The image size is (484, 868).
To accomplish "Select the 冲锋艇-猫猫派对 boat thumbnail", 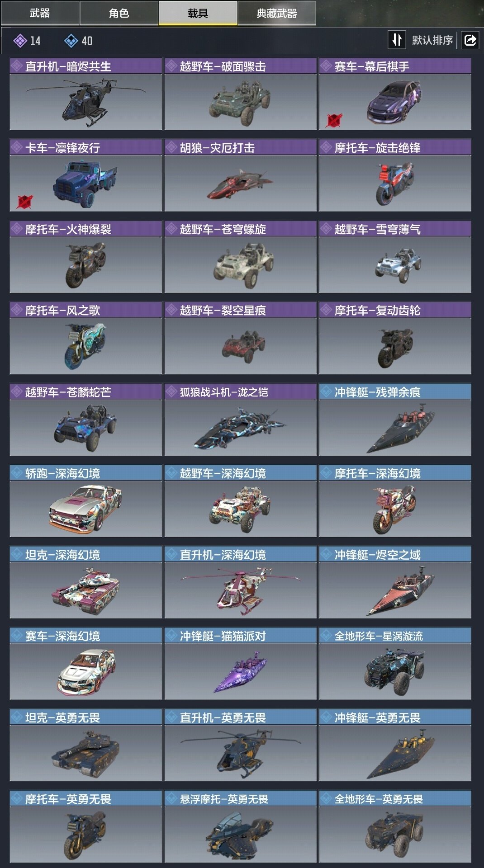I will (x=240, y=671).
